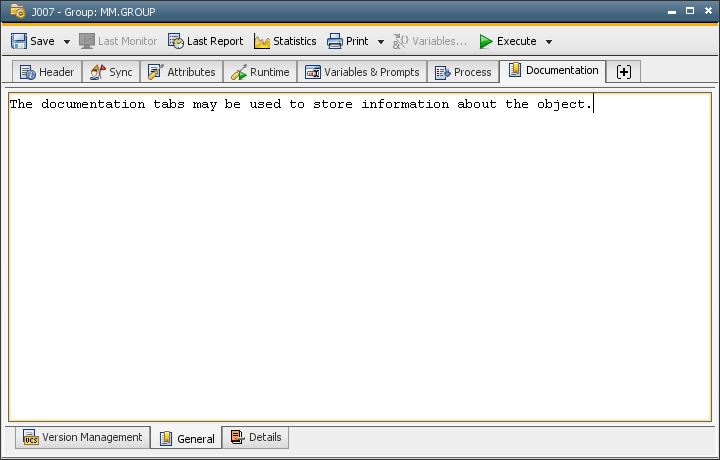720x460 pixels.
Task: Click the add tab plus icon
Action: [624, 72]
